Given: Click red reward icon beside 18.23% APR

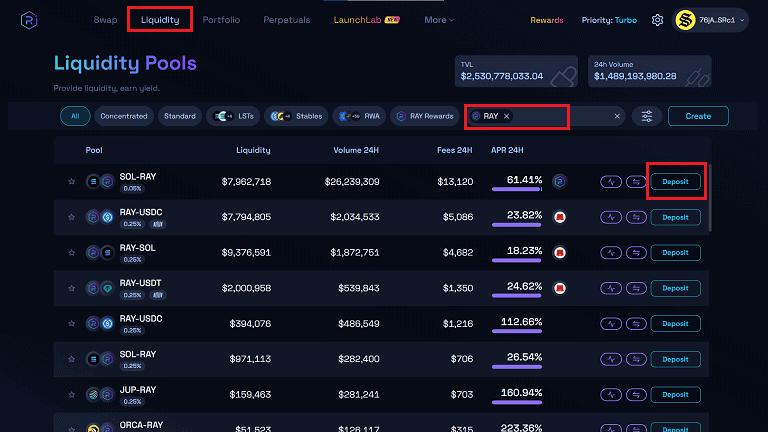Looking at the screenshot, I should coord(559,253).
